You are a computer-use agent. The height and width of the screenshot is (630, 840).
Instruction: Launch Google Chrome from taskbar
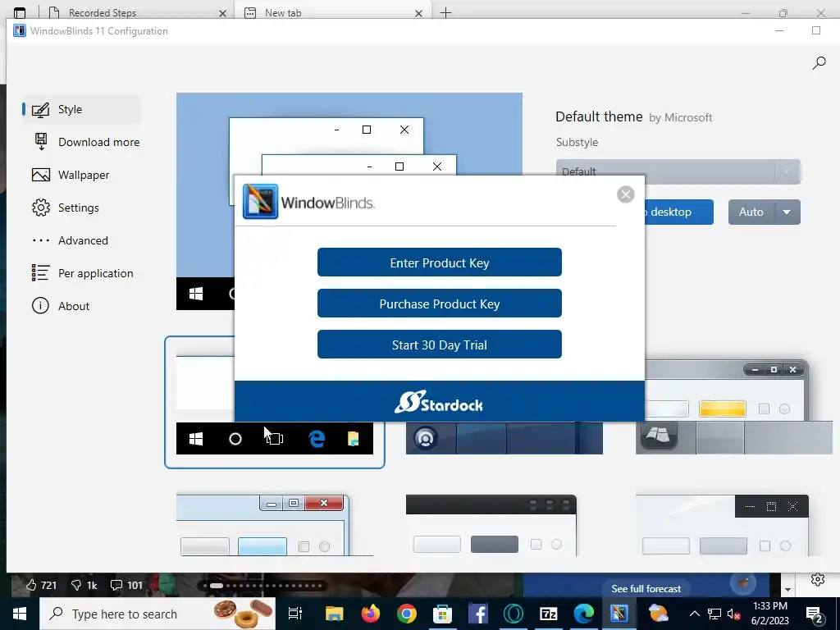tap(407, 614)
